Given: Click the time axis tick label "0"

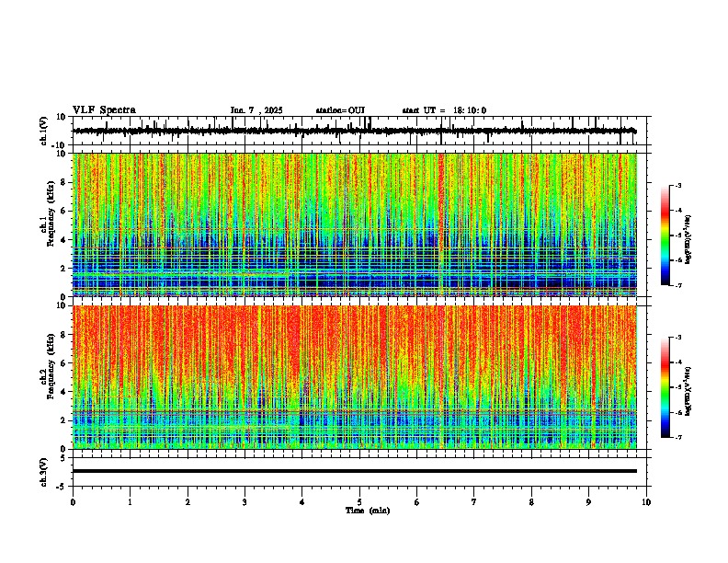Looking at the screenshot, I should point(73,502).
